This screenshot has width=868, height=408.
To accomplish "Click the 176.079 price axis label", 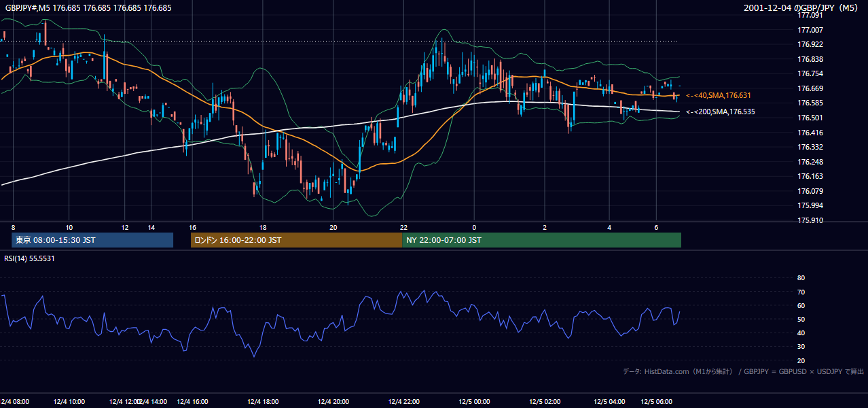I will pos(810,191).
